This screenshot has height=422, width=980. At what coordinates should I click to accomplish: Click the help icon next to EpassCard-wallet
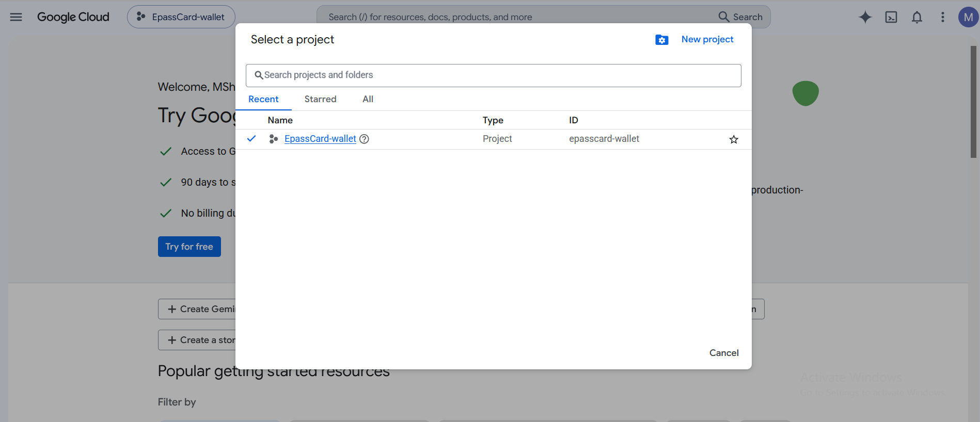pyautogui.click(x=364, y=139)
